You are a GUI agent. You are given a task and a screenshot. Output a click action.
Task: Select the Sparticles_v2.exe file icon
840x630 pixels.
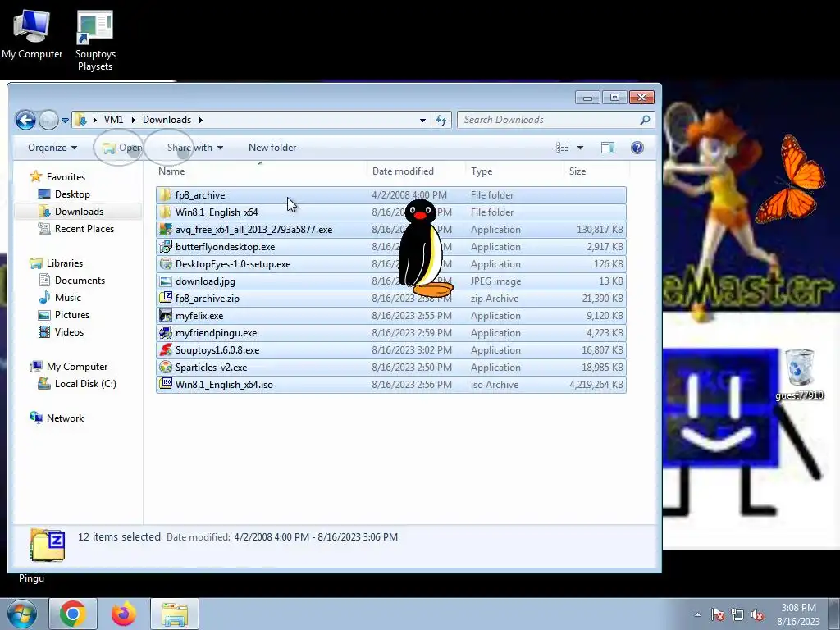tap(166, 367)
